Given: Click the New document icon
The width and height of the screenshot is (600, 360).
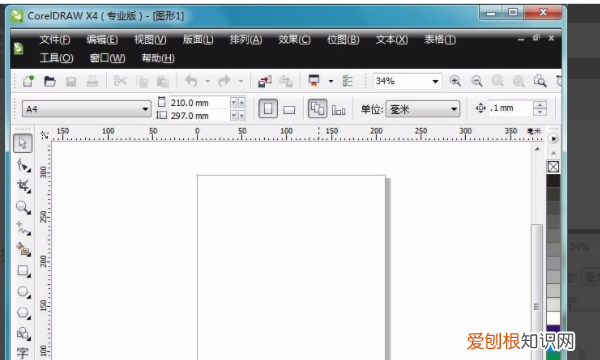Looking at the screenshot, I should (28, 81).
